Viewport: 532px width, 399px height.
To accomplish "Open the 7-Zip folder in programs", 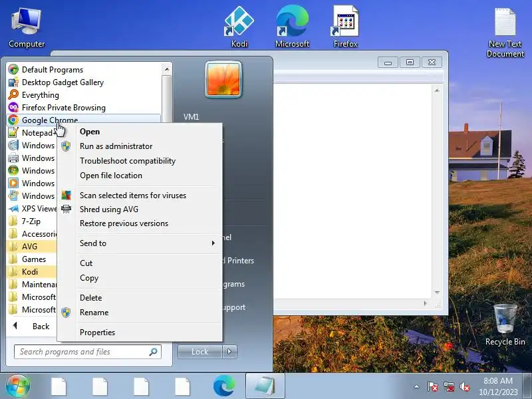I will point(32,221).
